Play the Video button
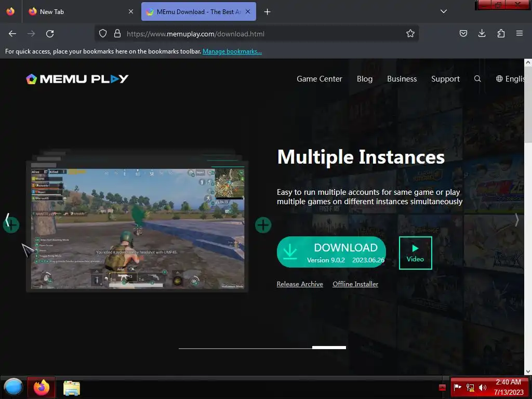Image resolution: width=532 pixels, height=399 pixels. tap(415, 253)
